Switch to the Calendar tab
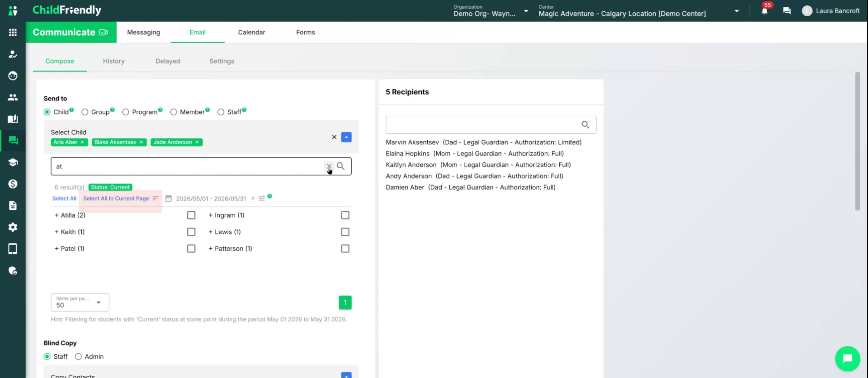This screenshot has width=868, height=378. (x=251, y=32)
